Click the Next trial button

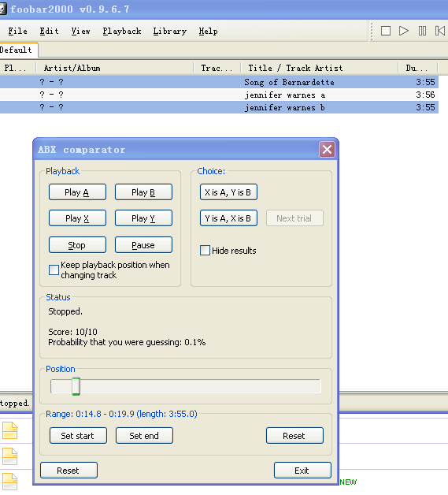294,218
